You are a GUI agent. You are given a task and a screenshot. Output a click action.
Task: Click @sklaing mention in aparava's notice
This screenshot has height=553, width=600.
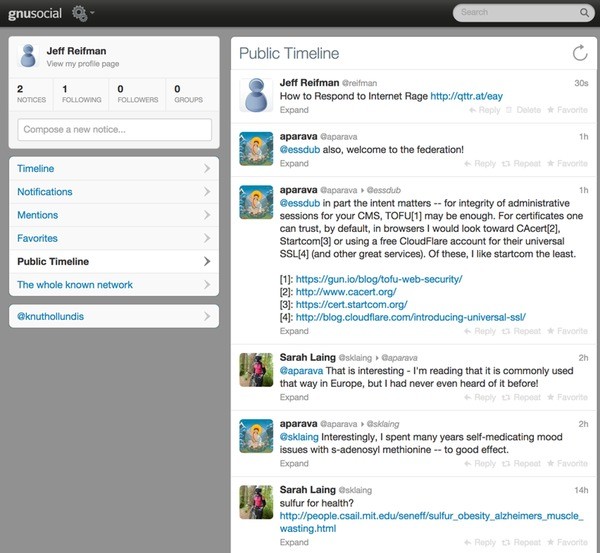[x=299, y=437]
